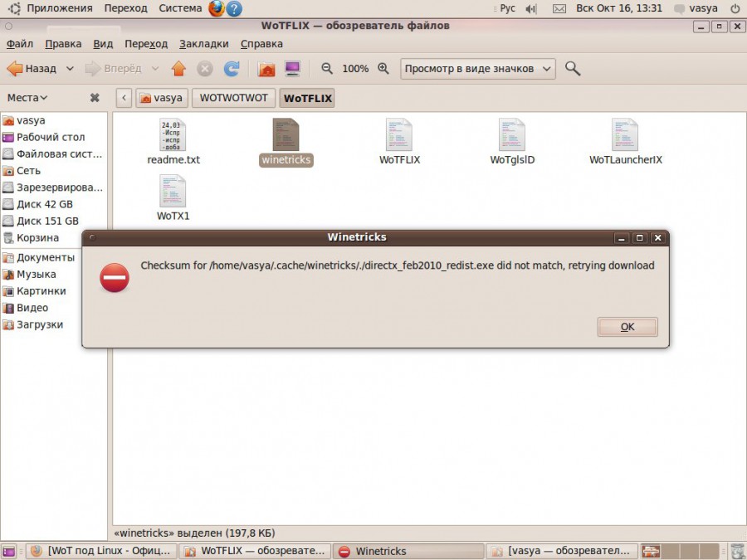Open the Закладки menu

coord(203,43)
